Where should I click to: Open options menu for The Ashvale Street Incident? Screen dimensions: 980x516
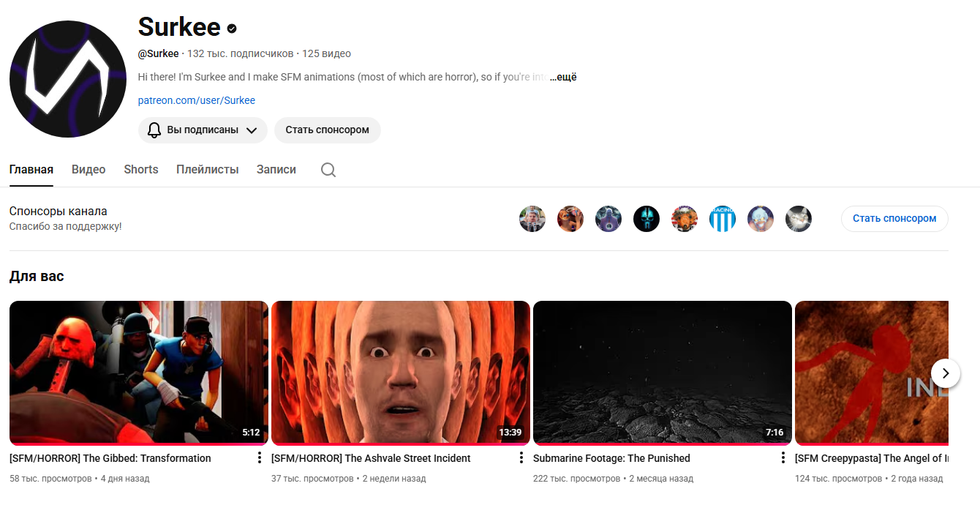pos(521,458)
